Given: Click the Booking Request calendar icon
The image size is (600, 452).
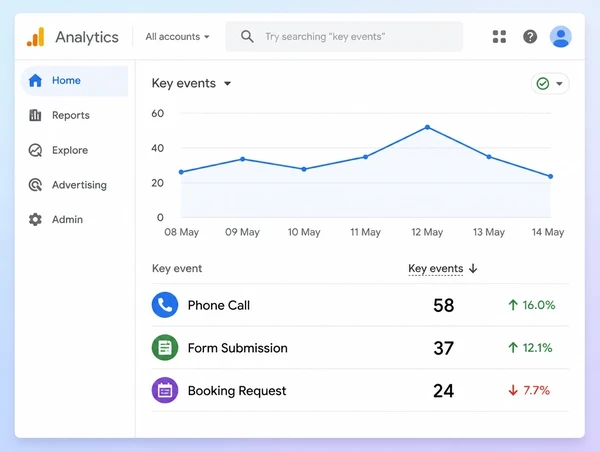Looking at the screenshot, I should 165,390.
